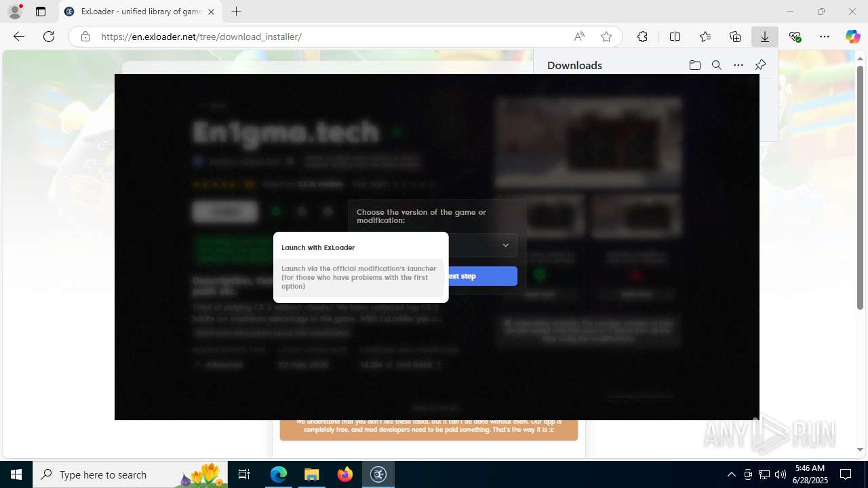The width and height of the screenshot is (868, 488).
Task: Toggle Split screen view icon
Action: 675,37
